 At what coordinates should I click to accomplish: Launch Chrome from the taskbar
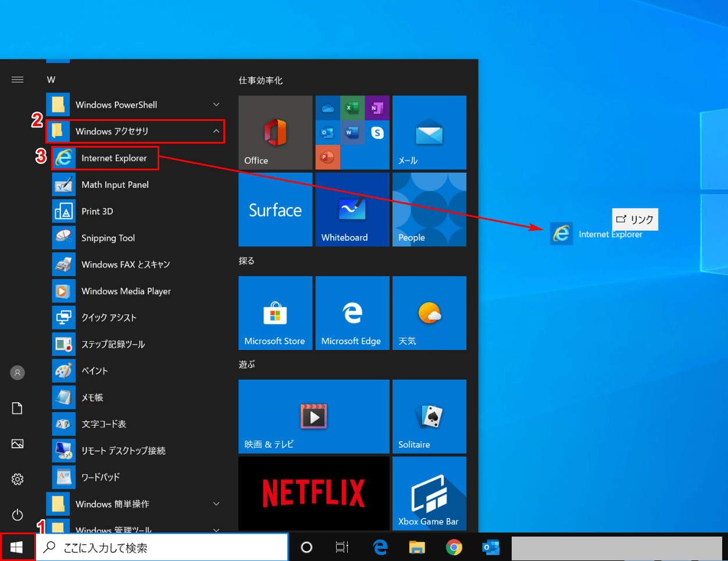(x=454, y=547)
